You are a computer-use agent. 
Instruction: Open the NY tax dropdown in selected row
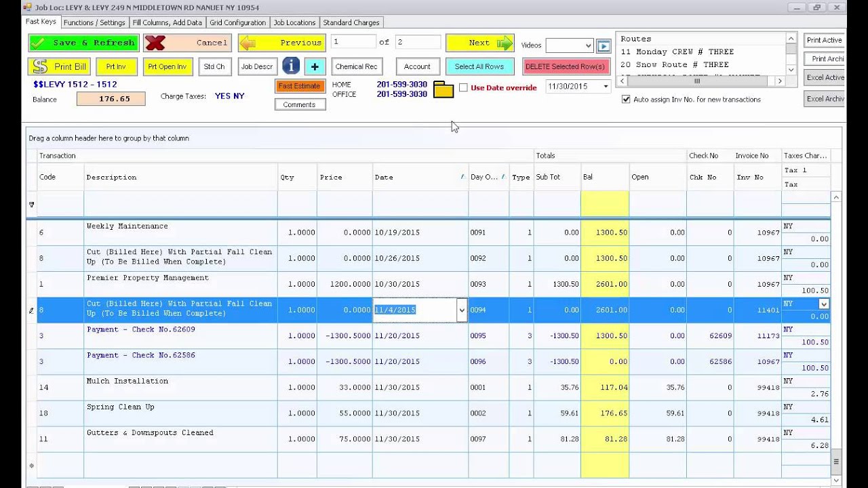coord(824,304)
